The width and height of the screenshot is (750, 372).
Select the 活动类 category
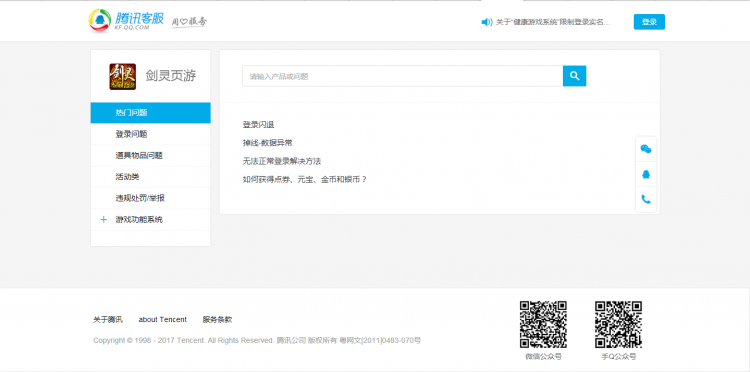coord(150,177)
